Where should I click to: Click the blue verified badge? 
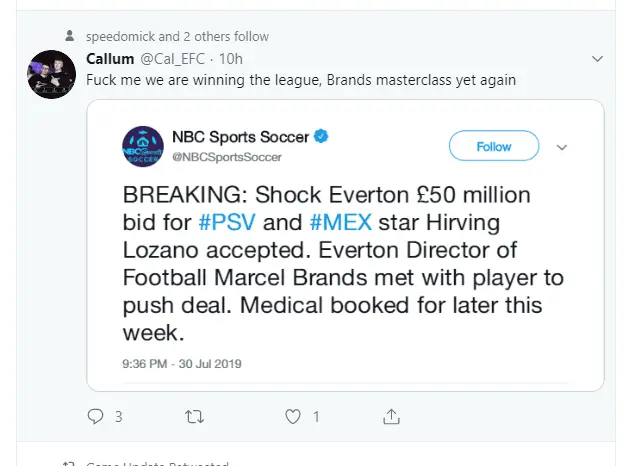pos(323,136)
